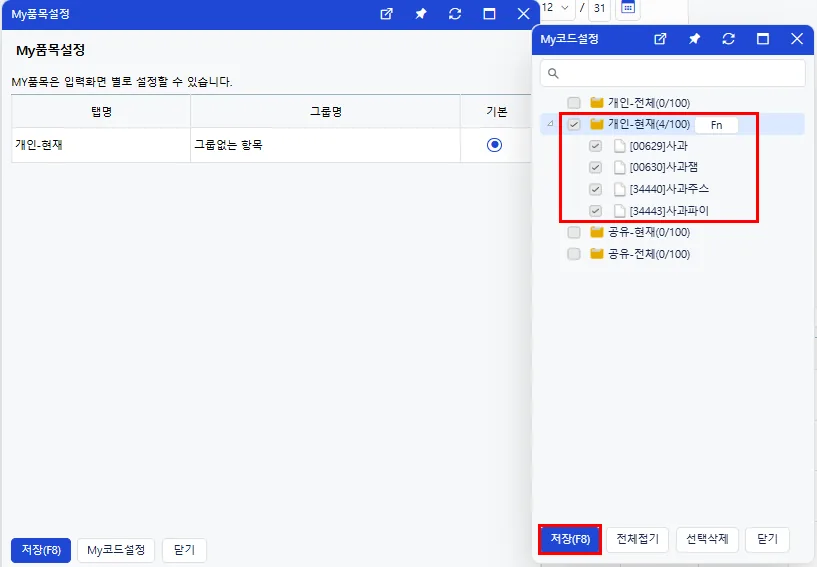
Task: Open the Fn menu beside 개인-현재
Action: 716,125
